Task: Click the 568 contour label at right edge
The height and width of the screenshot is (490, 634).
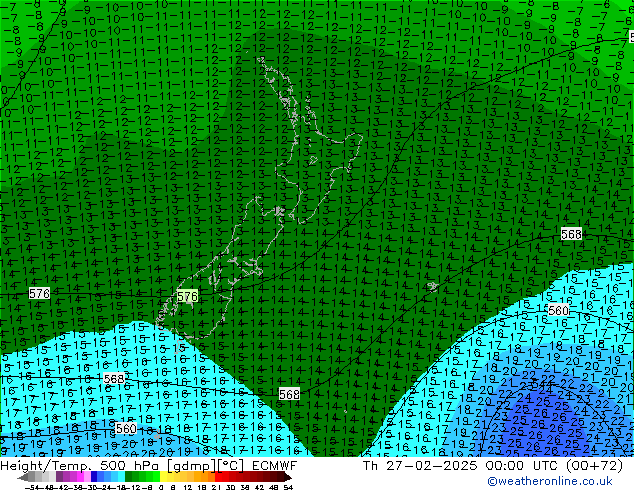Action: point(571,234)
